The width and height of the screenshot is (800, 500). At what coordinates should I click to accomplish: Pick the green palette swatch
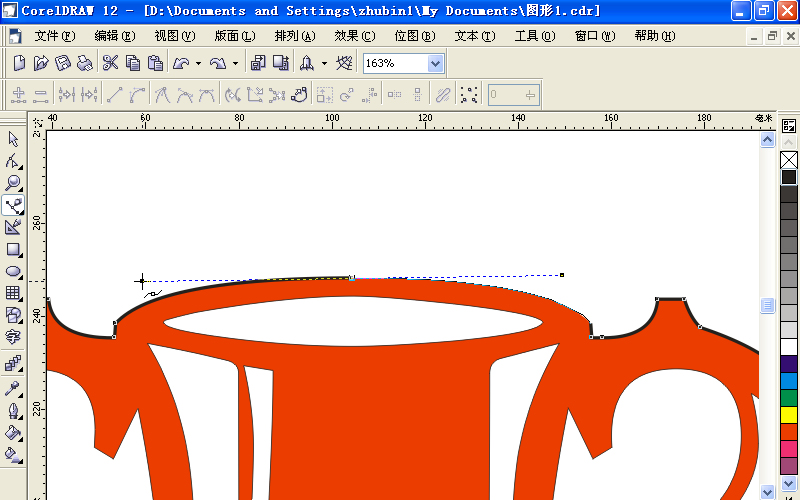[x=789, y=397]
